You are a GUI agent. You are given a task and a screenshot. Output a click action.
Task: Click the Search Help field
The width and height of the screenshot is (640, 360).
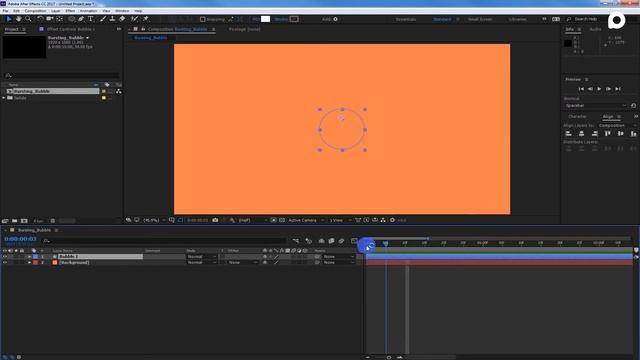coord(586,19)
